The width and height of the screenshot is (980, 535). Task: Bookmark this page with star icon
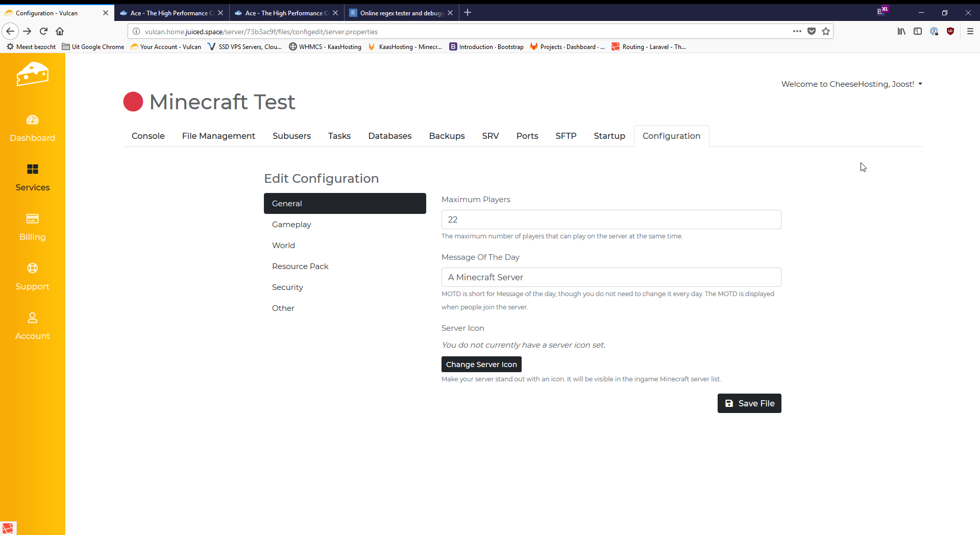[x=826, y=32]
